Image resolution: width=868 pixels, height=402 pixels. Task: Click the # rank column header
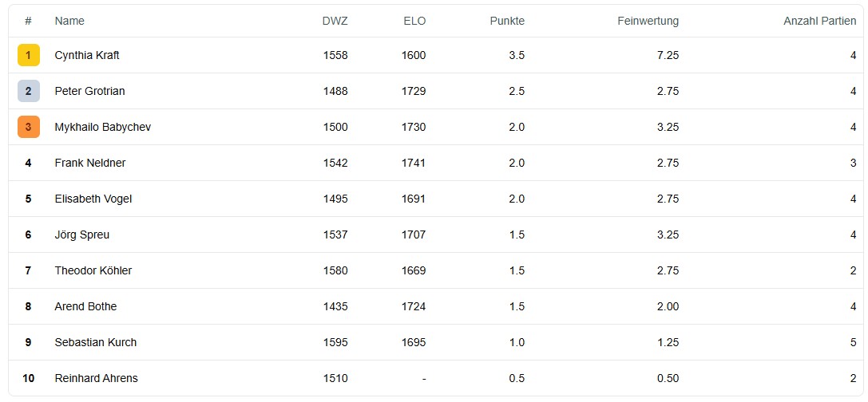pos(28,21)
